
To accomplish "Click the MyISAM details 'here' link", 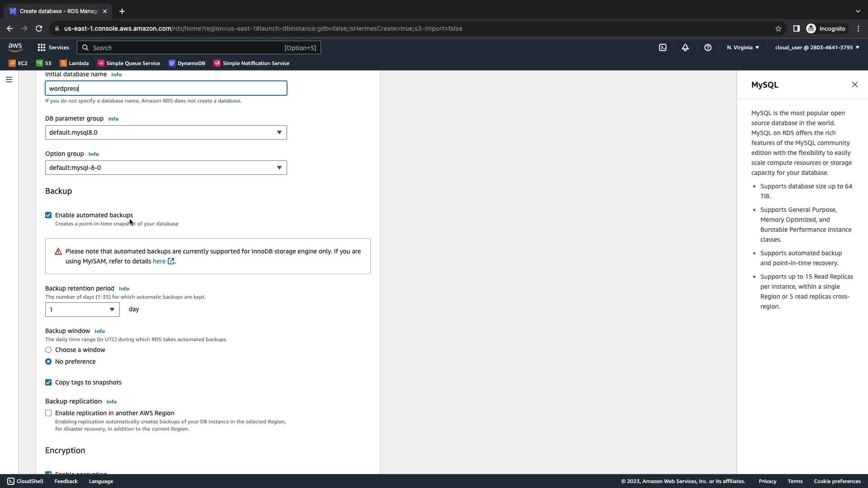I will (159, 261).
